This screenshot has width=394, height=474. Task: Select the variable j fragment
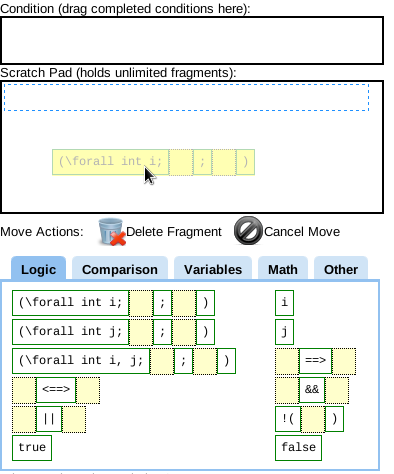click(x=284, y=332)
